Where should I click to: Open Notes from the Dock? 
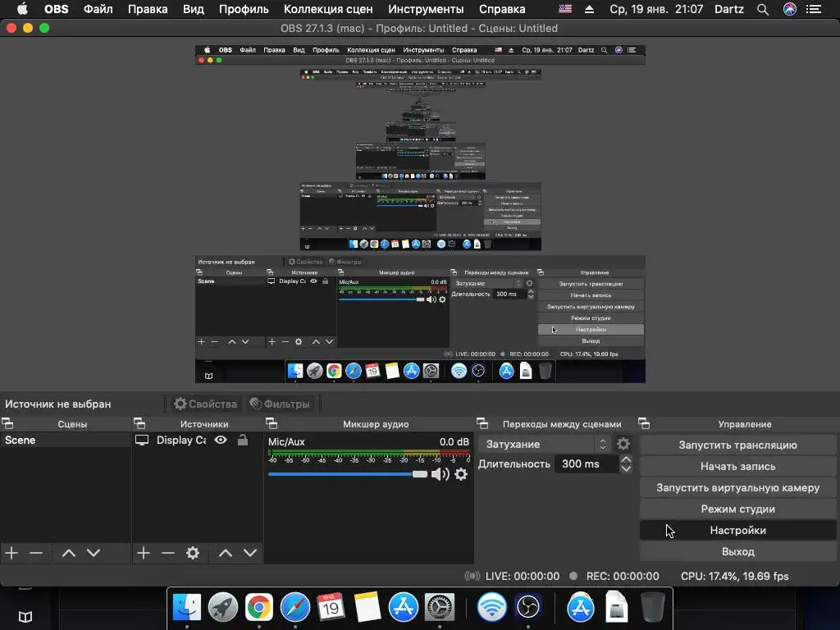[x=367, y=607]
